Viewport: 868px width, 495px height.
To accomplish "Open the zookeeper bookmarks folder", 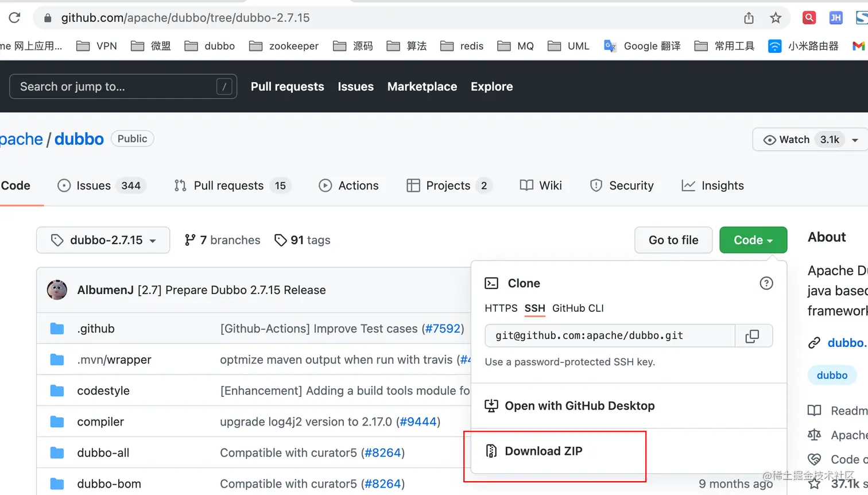I will pos(284,46).
